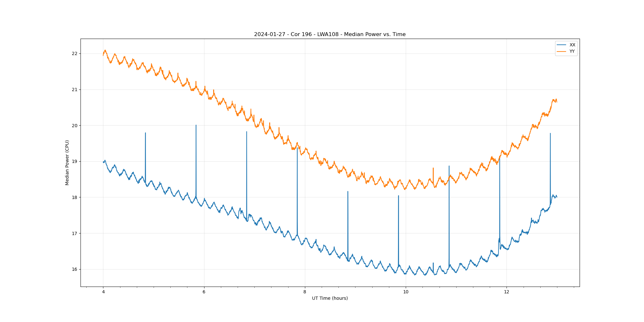Click the 'Median Power (CPU)' axis label
The height and width of the screenshot is (322, 644).
click(x=67, y=163)
